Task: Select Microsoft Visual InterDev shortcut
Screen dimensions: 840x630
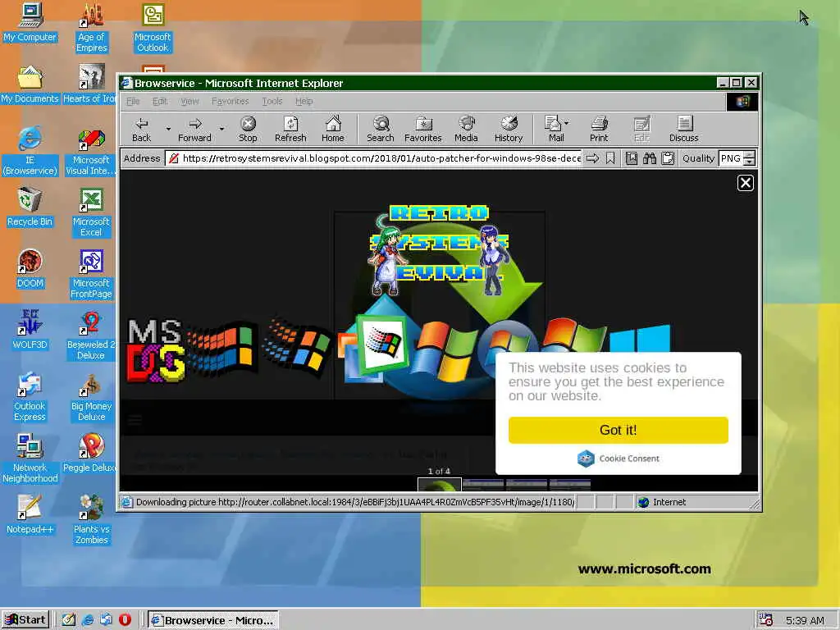Action: coord(91,152)
